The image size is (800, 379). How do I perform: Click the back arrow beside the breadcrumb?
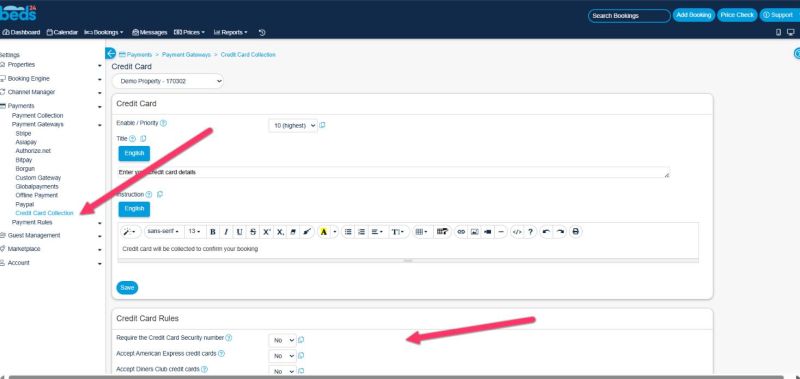tap(110, 54)
